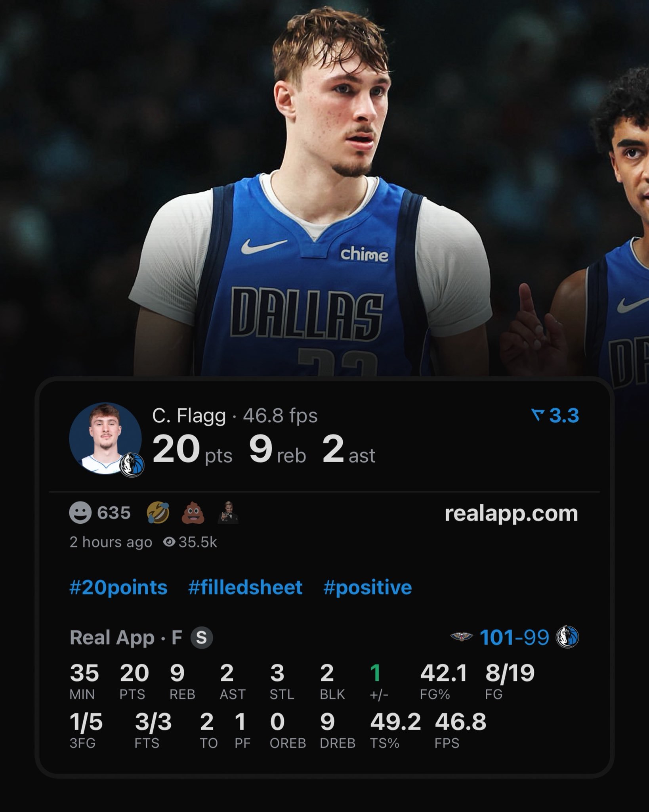This screenshot has width=649, height=812.
Task: Click the smiley face reaction icon
Action: pos(80,513)
